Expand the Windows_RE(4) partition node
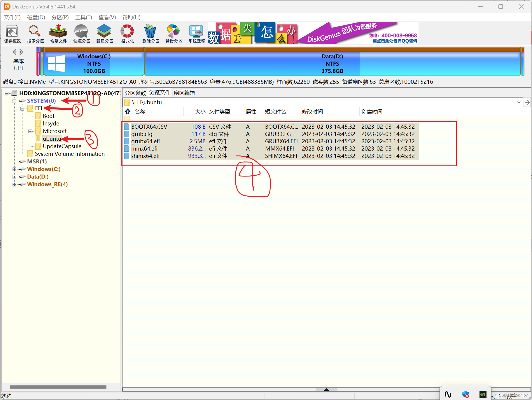Image resolution: width=532 pixels, height=400 pixels. coord(14,184)
